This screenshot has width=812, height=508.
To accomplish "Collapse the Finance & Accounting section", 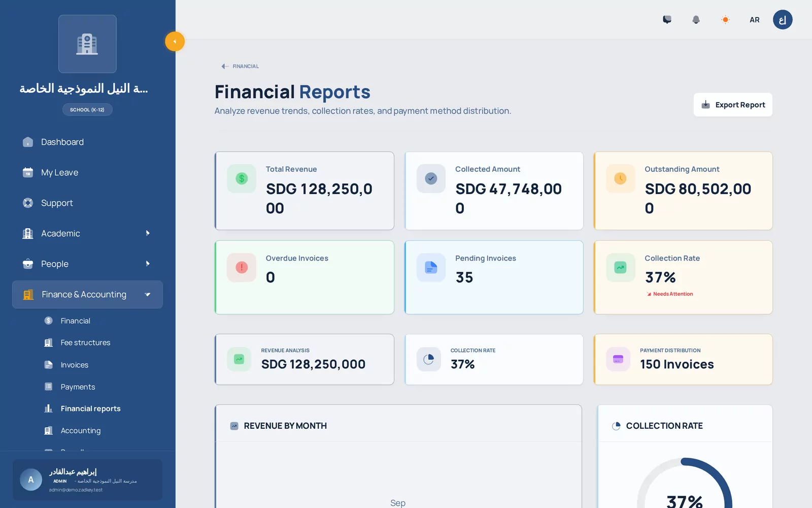I will coord(87,295).
